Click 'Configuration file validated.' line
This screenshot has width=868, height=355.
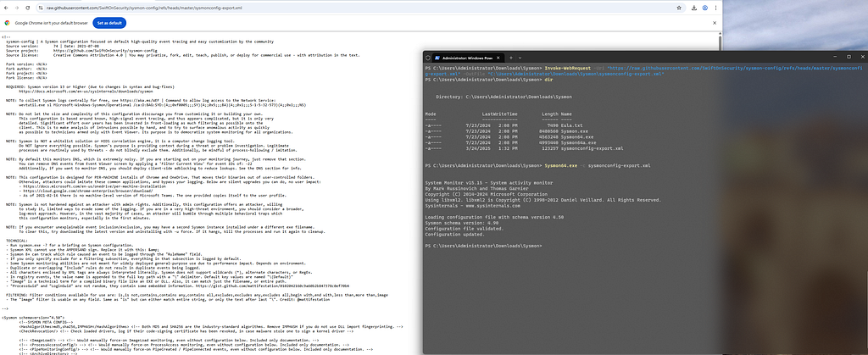tap(464, 229)
